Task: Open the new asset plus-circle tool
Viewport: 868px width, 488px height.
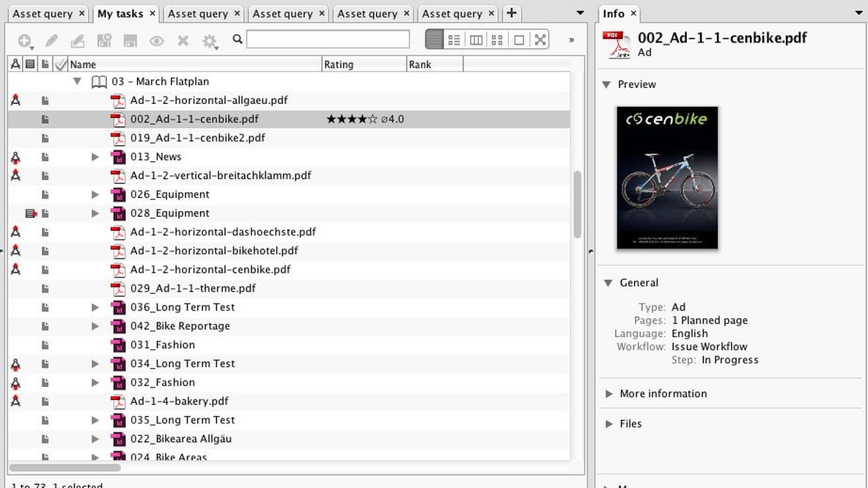Action: pos(25,40)
